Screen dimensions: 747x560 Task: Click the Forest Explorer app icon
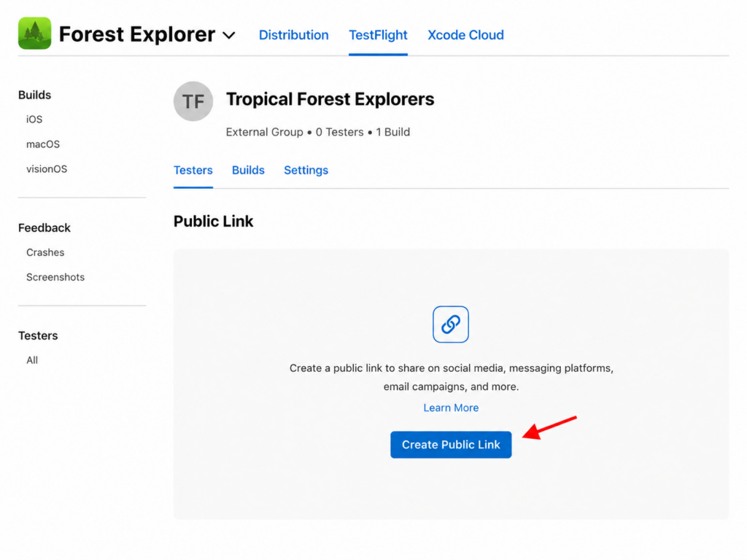tap(34, 34)
